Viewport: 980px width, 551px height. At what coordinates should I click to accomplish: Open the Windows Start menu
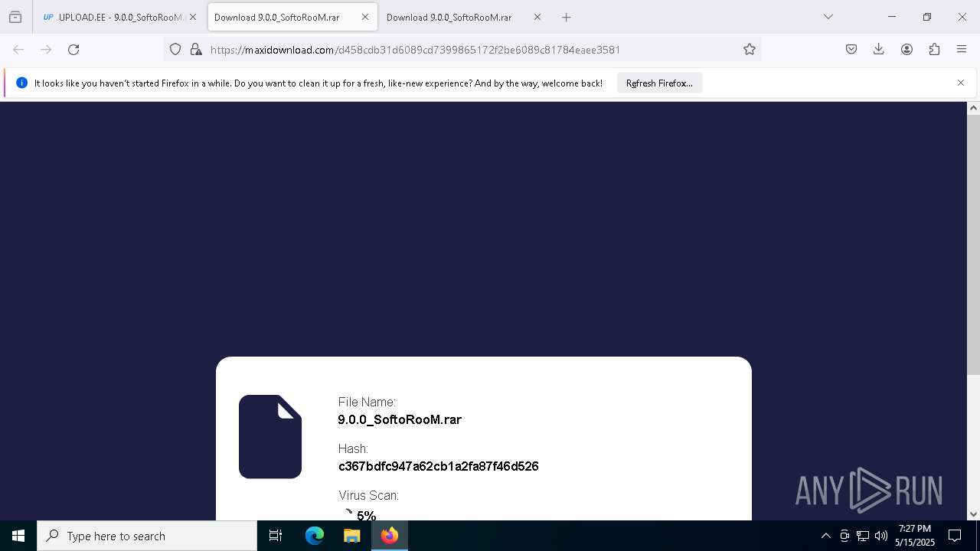(x=18, y=536)
